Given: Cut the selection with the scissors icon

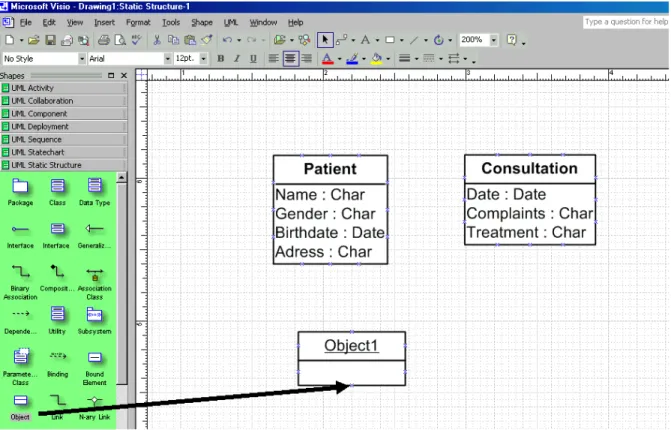Looking at the screenshot, I should (157, 40).
